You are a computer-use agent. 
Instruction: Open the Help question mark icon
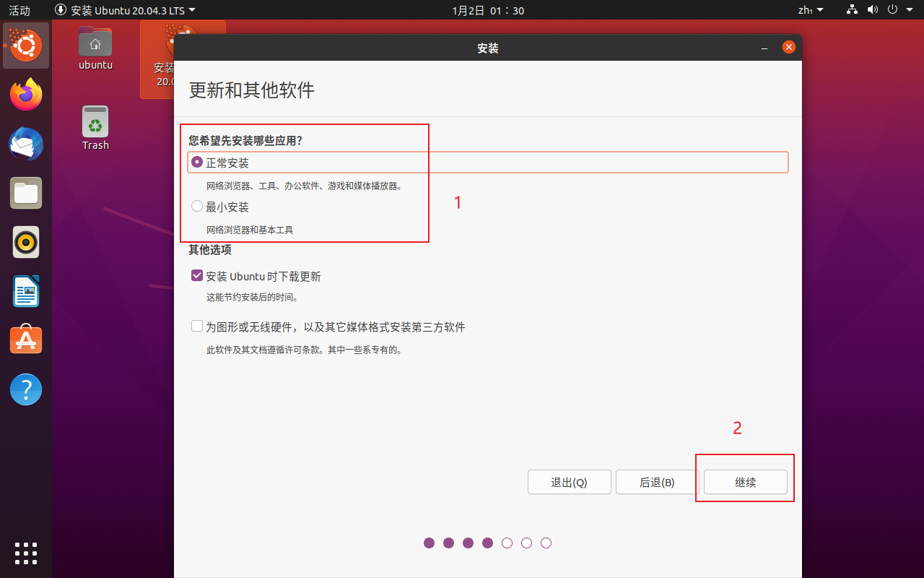pyautogui.click(x=26, y=389)
